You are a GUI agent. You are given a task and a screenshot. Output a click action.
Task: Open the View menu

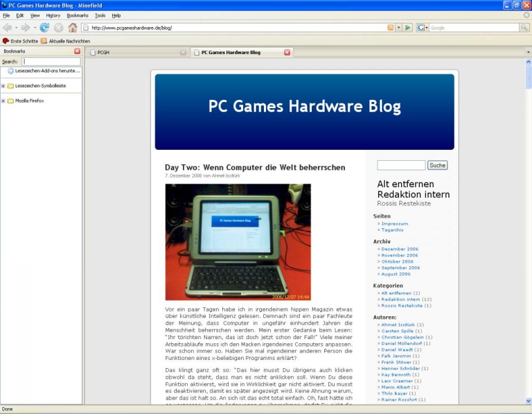[35, 15]
